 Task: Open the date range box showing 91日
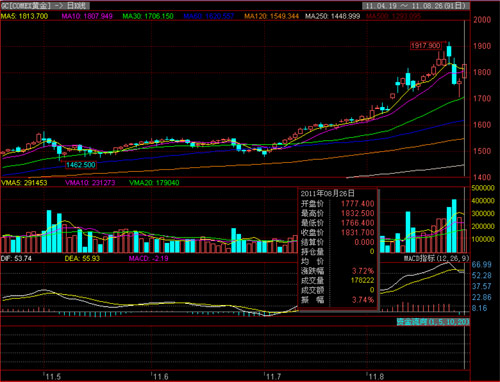(416, 6)
